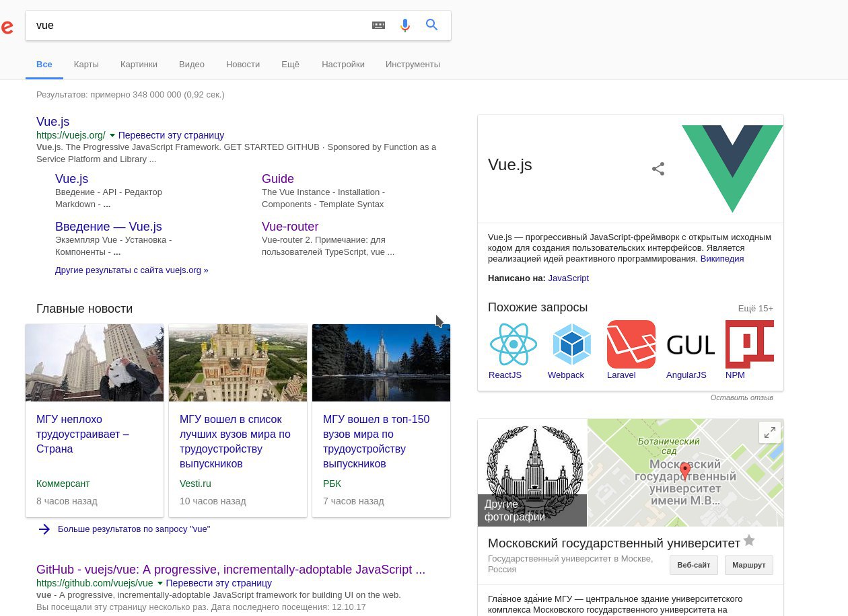Open the Webpack related search icon
Screen dimensions: 848x616
(x=572, y=344)
